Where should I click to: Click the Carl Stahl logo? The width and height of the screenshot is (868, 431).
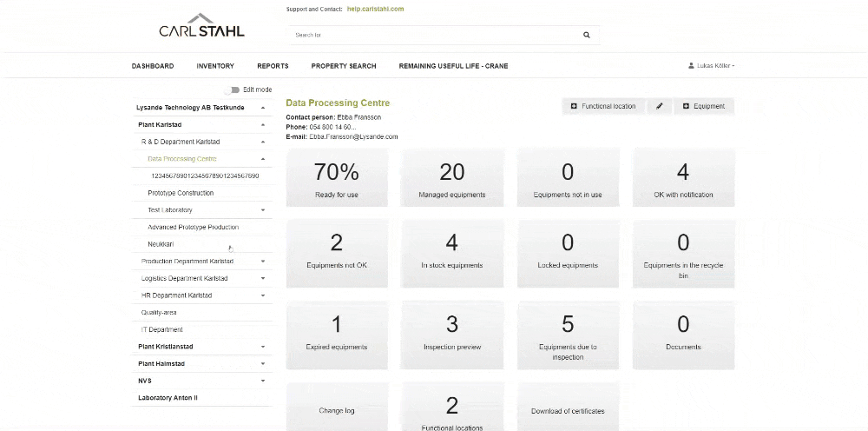201,26
